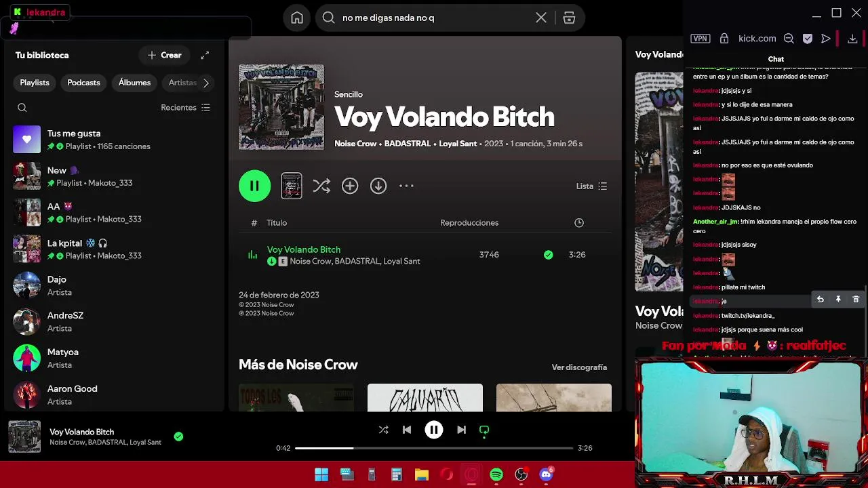Toggle repeat in the player bar
868x488 pixels.
coord(484,430)
